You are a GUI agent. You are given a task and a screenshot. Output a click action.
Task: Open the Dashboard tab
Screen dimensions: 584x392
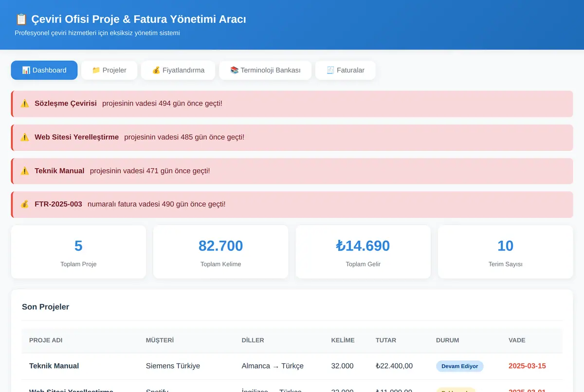tap(44, 70)
